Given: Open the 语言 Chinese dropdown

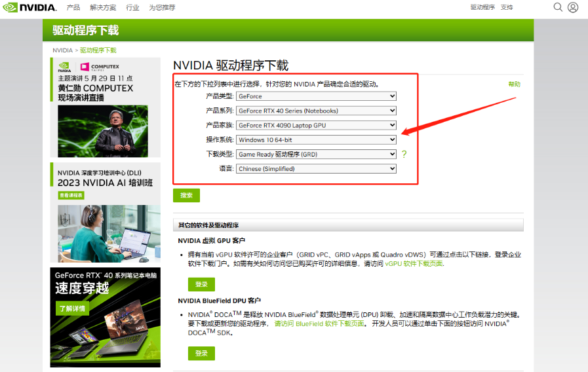Looking at the screenshot, I should point(317,169).
